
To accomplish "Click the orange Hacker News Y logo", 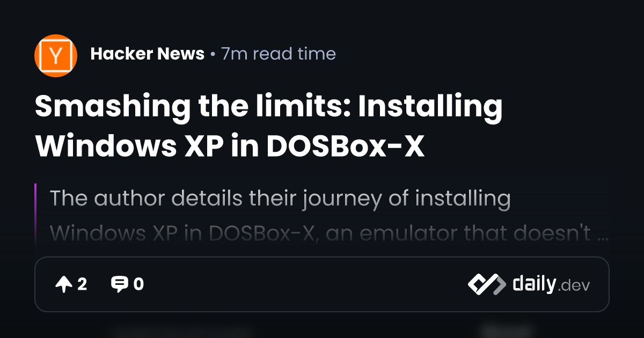I will [56, 56].
